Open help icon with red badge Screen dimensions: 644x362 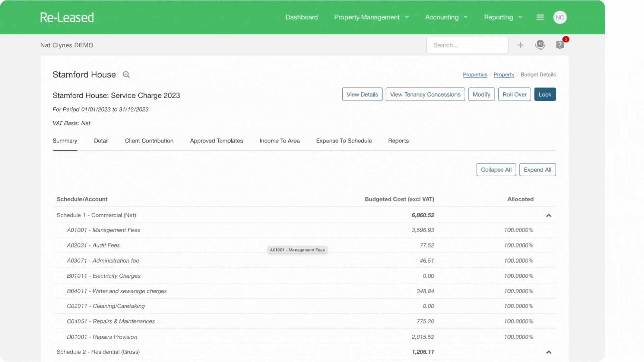(x=560, y=45)
